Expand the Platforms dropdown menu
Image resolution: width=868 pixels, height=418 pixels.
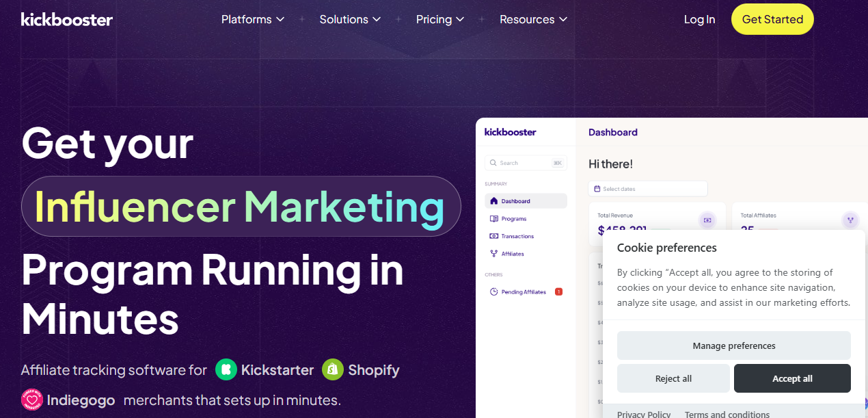pos(252,19)
